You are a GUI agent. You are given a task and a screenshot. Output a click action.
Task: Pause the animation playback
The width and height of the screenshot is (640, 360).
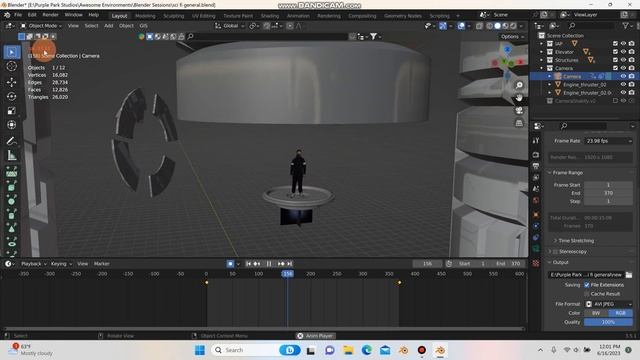[x=269, y=264]
